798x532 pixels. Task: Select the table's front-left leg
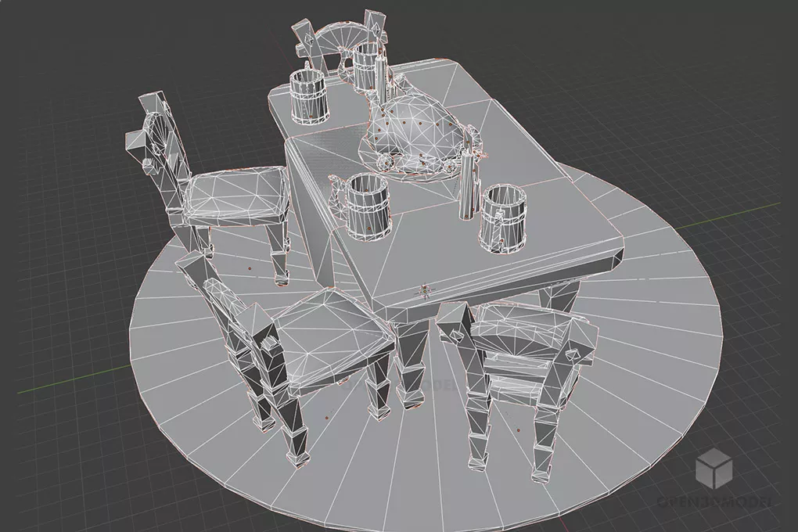(410, 364)
